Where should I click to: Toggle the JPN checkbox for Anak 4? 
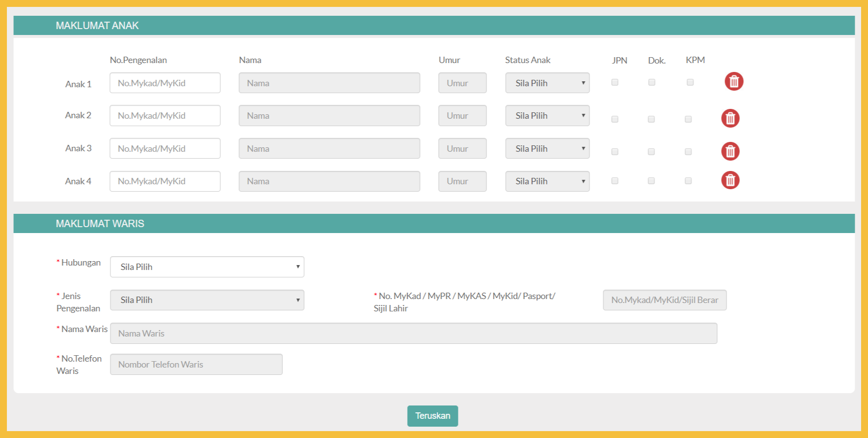(615, 181)
